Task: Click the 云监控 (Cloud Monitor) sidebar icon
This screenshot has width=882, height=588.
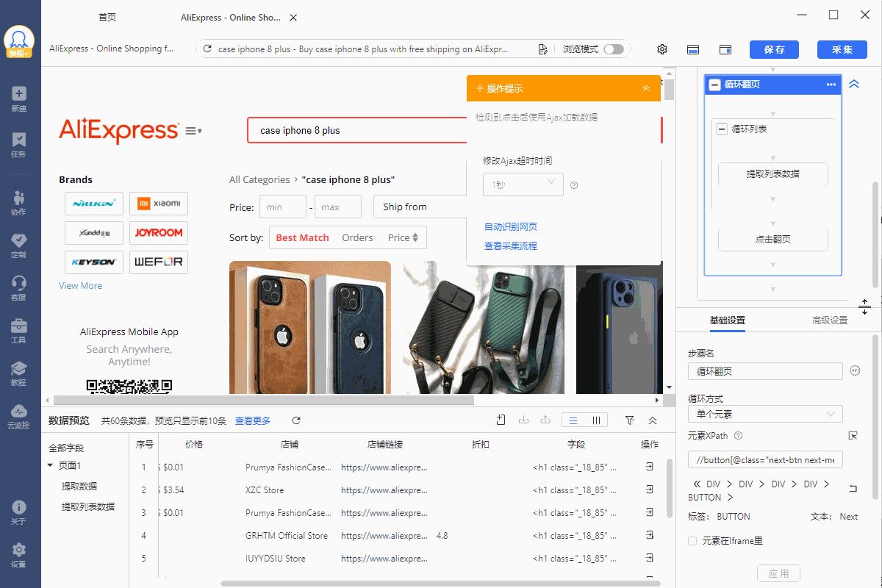Action: [19, 416]
